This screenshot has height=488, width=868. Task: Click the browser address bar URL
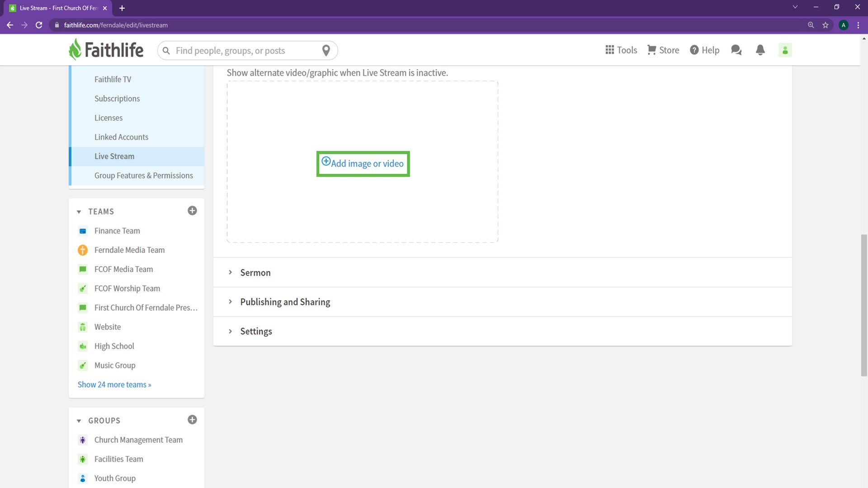pyautogui.click(x=116, y=25)
